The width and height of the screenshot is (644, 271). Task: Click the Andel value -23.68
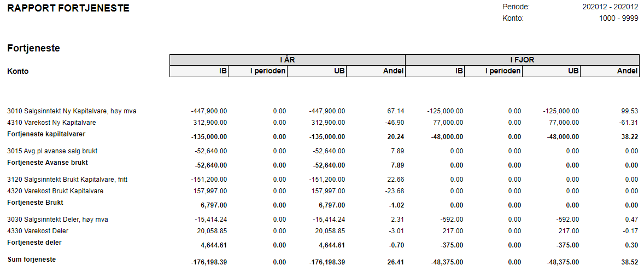click(x=394, y=191)
